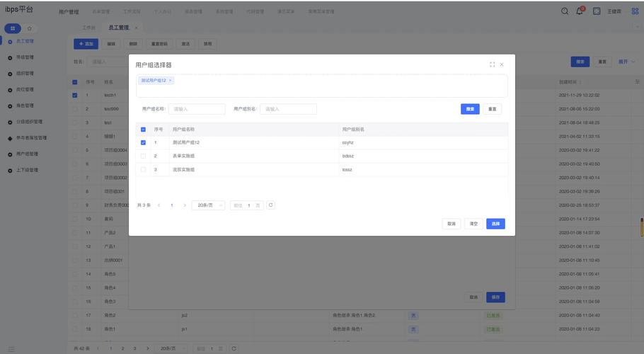Open column settings icon of employee table
644x354 pixels.
tap(637, 81)
